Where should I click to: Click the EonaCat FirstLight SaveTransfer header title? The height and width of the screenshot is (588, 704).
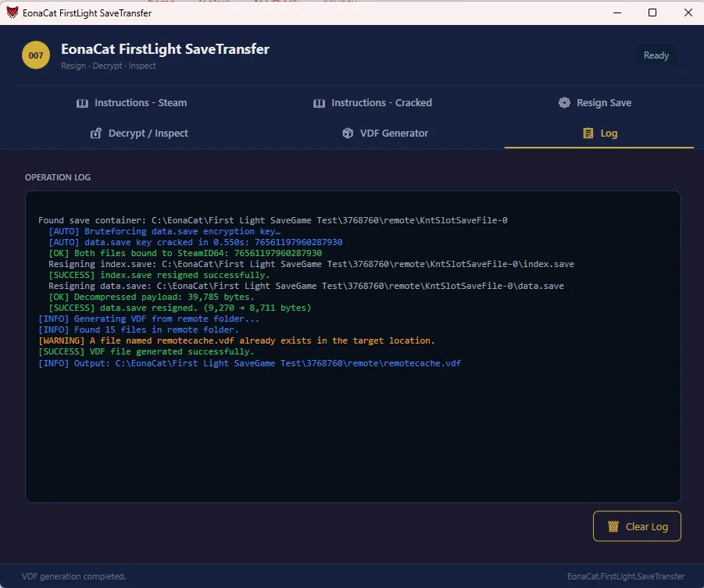click(165, 49)
